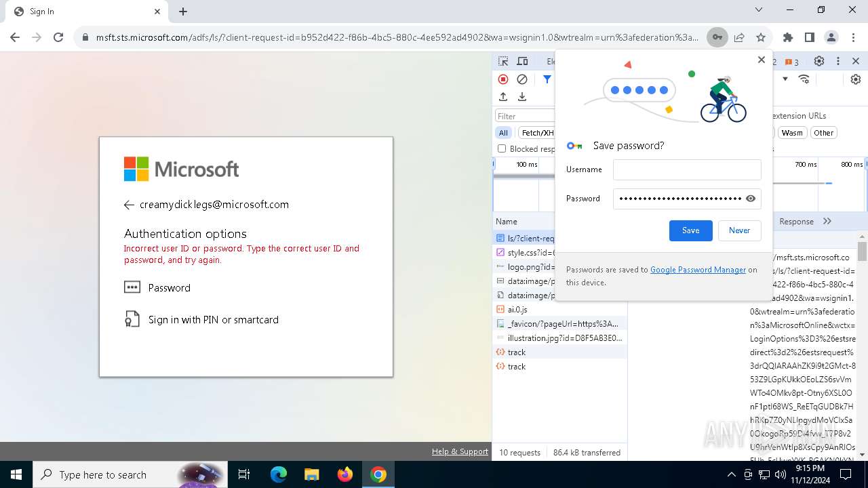
Task: Toggle the Blocked response cookies checkbox
Action: (x=502, y=148)
